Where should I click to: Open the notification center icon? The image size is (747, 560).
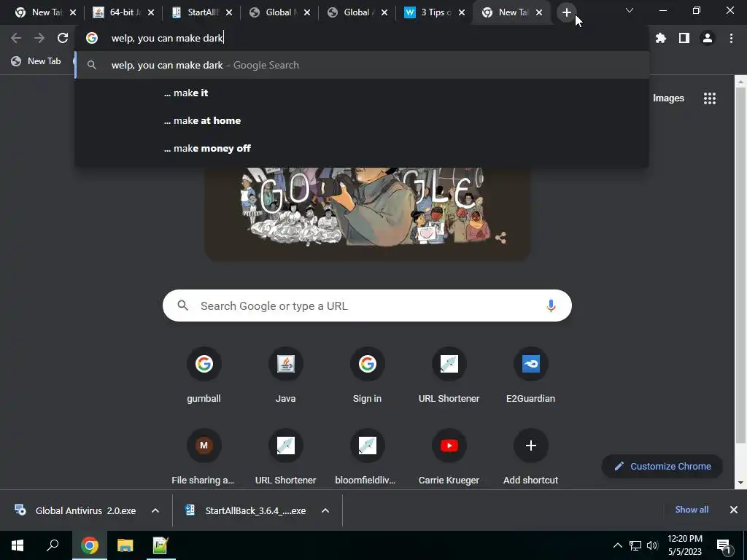click(x=724, y=545)
